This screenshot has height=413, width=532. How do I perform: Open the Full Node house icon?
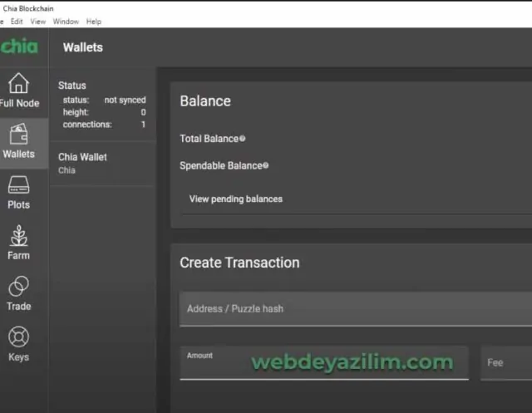click(x=18, y=83)
